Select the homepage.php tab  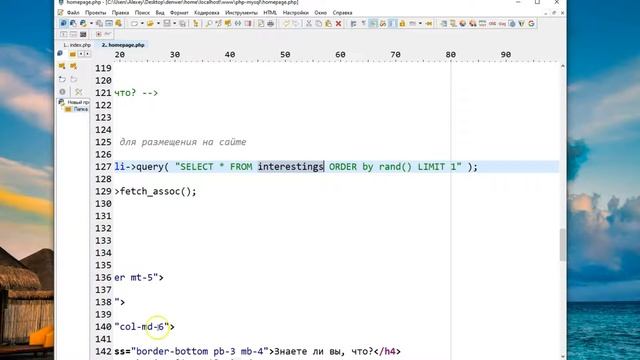[x=123, y=45]
